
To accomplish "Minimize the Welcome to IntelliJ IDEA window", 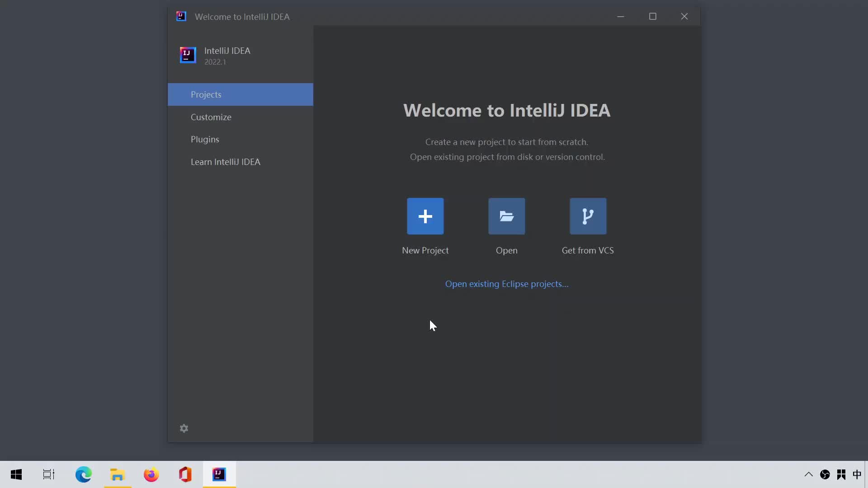I will click(621, 16).
